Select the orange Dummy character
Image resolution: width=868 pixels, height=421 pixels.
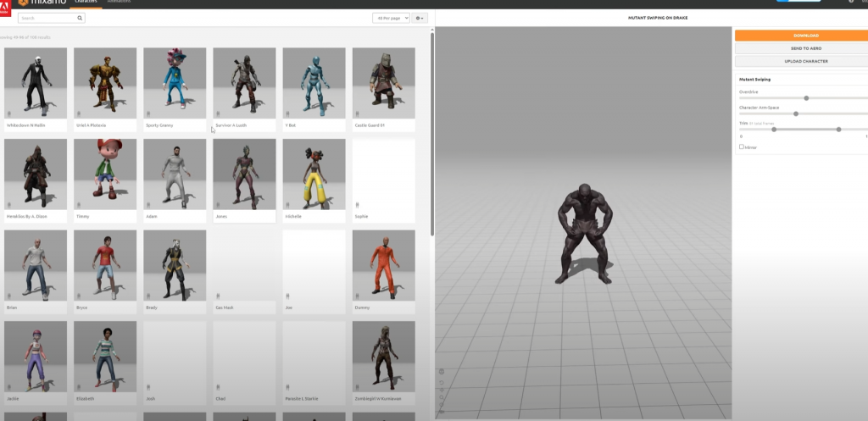pos(384,272)
